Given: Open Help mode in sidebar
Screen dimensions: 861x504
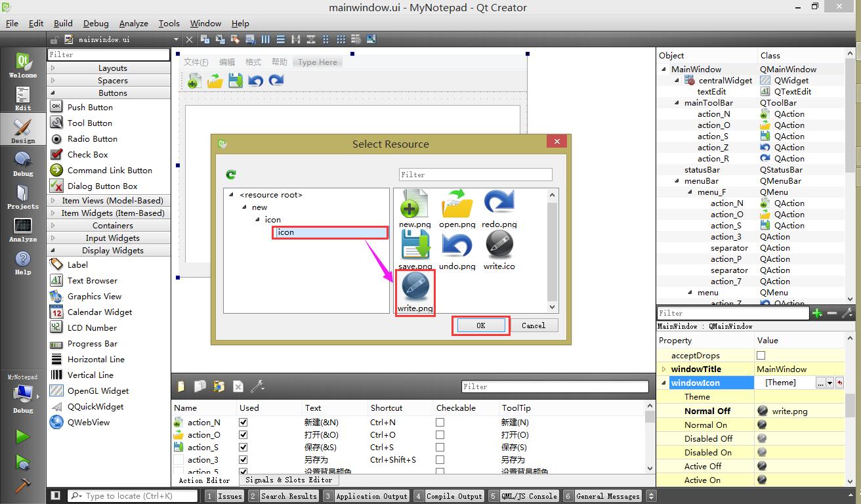Looking at the screenshot, I should (23, 262).
